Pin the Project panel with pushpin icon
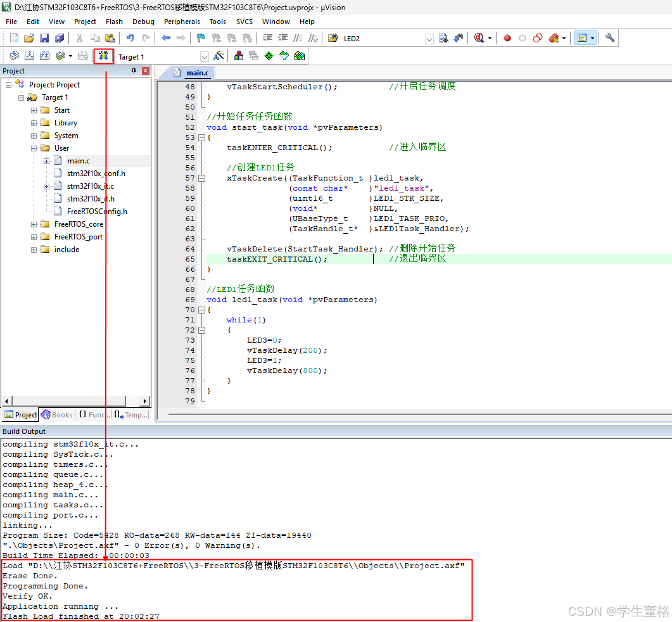The image size is (672, 622). coord(134,71)
